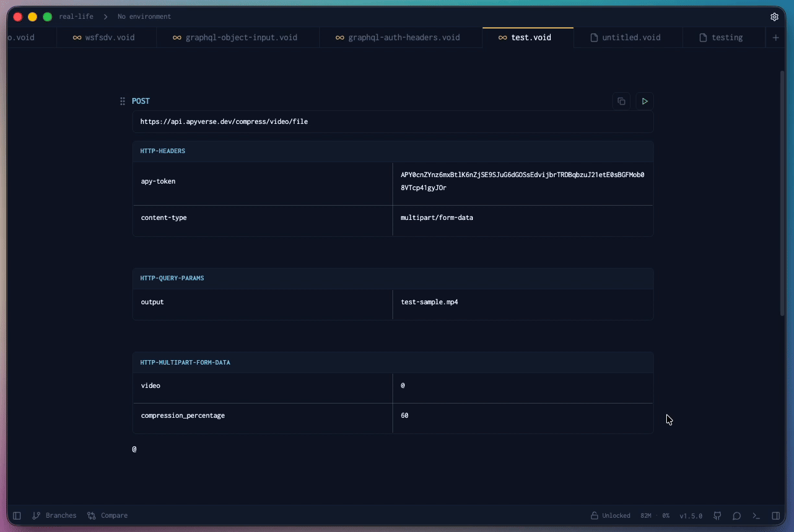Open the real-life project selector

coord(76,17)
